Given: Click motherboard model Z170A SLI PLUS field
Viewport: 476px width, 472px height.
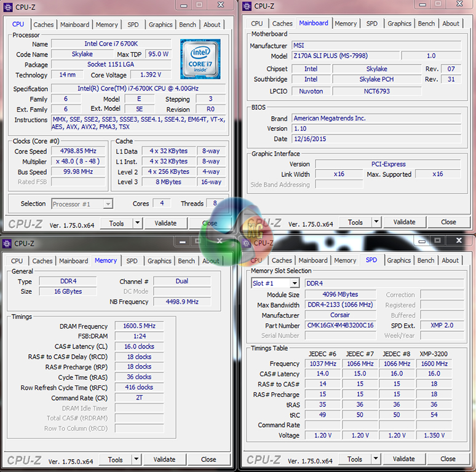Looking at the screenshot, I should (x=346, y=56).
